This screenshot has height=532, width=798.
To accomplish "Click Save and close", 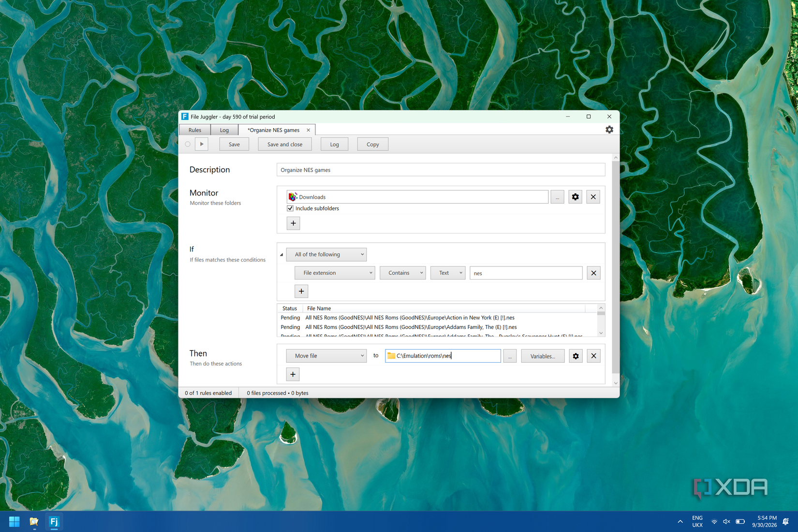I will point(285,144).
